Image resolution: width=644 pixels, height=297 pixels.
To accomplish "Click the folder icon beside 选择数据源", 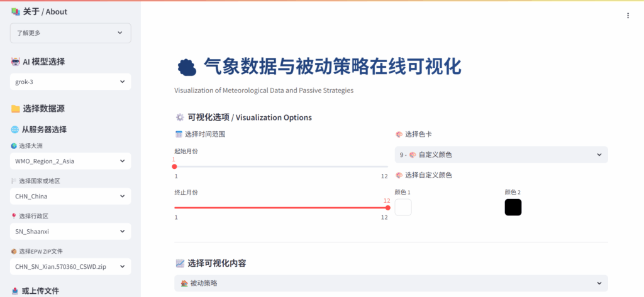I will coord(15,109).
